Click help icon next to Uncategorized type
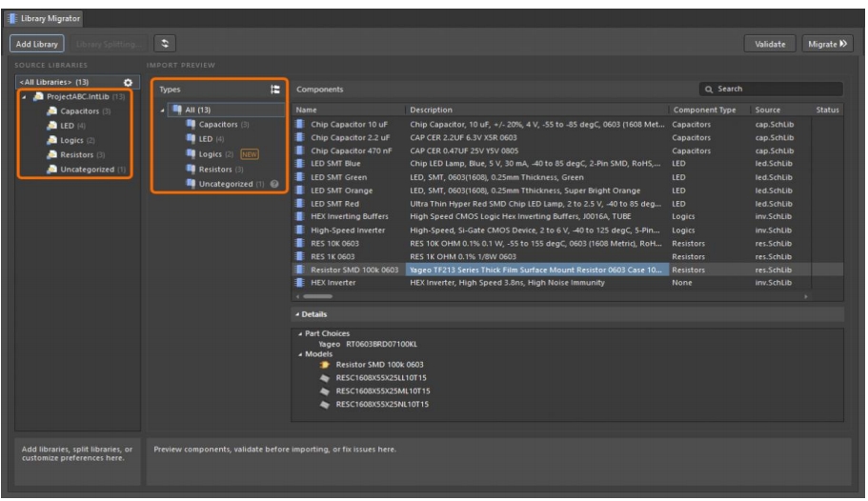 point(274,184)
